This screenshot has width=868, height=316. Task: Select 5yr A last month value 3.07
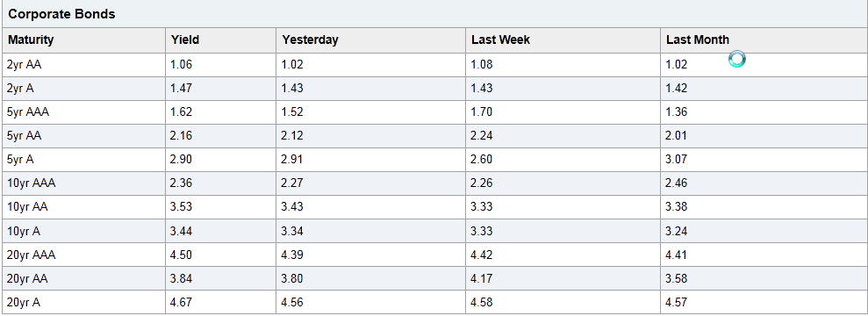click(x=677, y=160)
